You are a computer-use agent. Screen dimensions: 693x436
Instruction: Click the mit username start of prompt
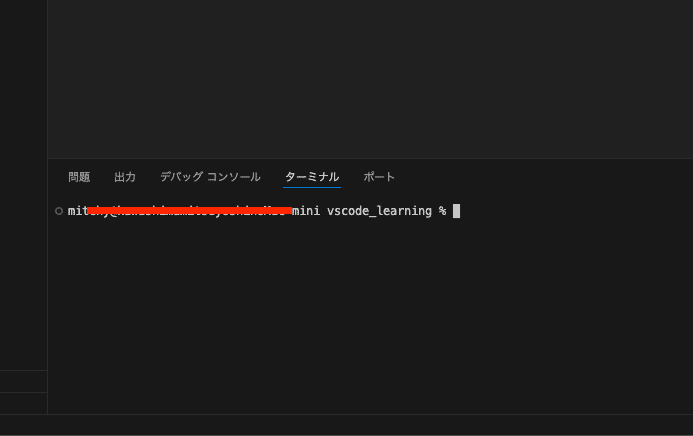[x=78, y=211]
